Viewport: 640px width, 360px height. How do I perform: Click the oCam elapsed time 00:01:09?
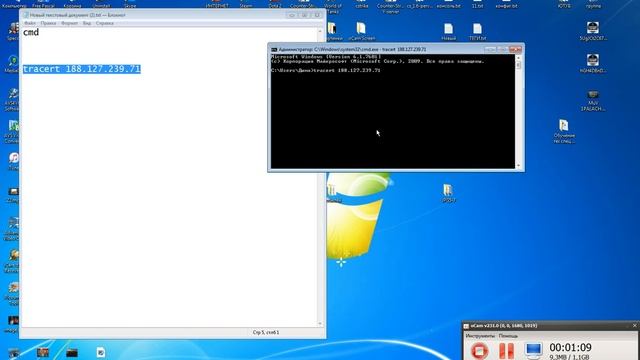570,347
